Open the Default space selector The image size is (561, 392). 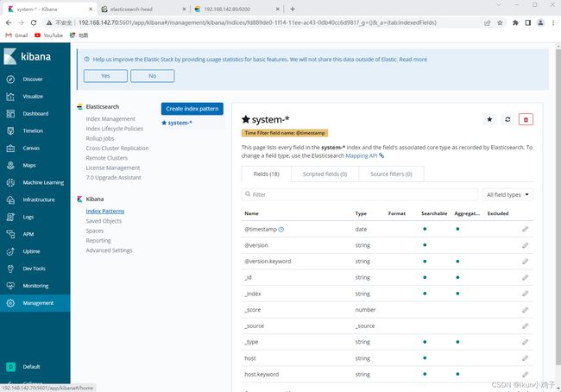(x=23, y=367)
